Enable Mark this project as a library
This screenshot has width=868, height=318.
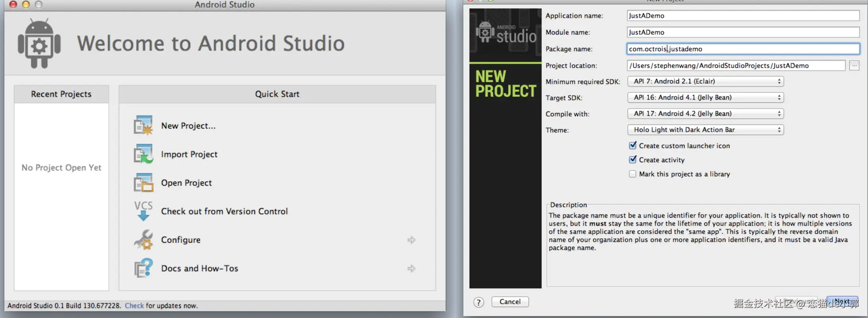(x=633, y=174)
